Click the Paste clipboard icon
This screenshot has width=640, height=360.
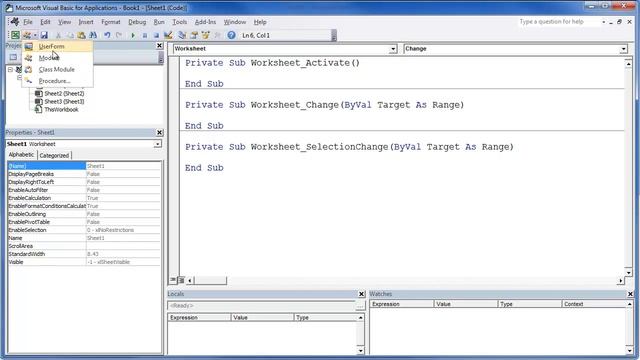click(x=81, y=36)
